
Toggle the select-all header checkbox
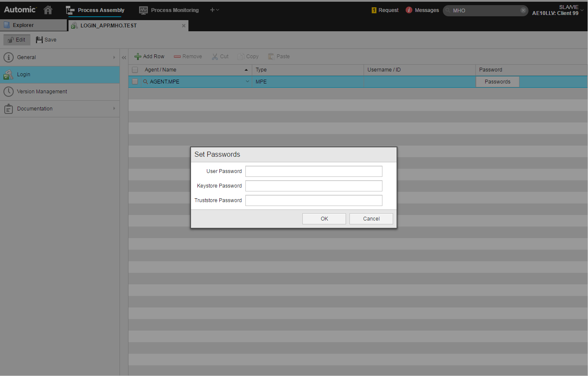click(x=135, y=70)
